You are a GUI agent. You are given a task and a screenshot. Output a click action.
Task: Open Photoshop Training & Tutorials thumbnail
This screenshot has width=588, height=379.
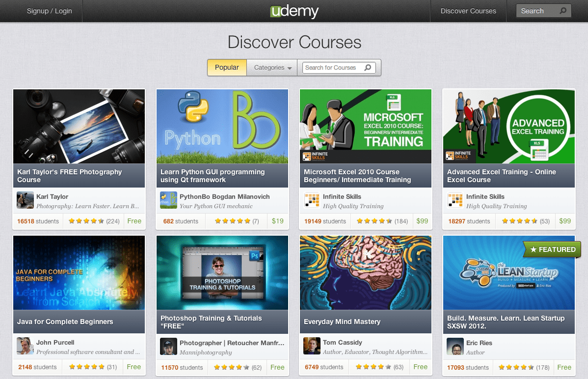point(222,272)
